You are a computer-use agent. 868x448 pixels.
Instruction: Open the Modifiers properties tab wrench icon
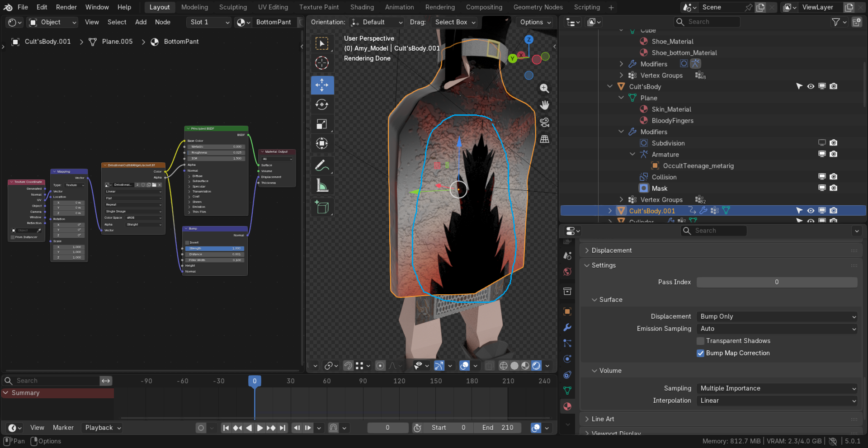point(567,327)
